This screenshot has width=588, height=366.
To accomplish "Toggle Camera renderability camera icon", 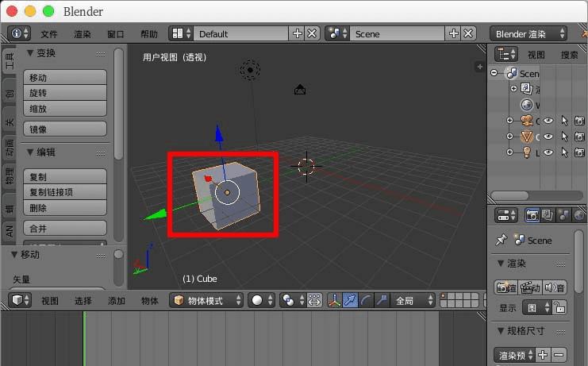I will (579, 121).
